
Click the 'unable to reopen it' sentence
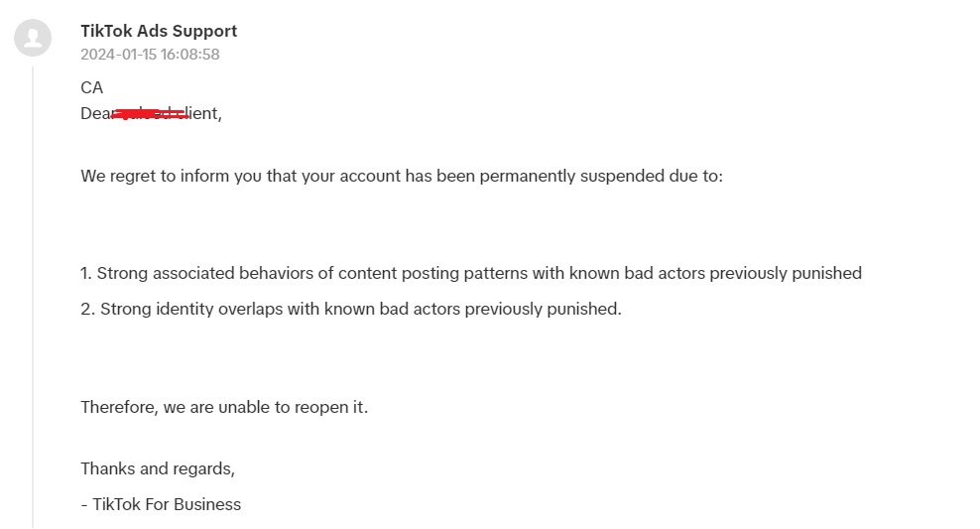click(x=224, y=407)
